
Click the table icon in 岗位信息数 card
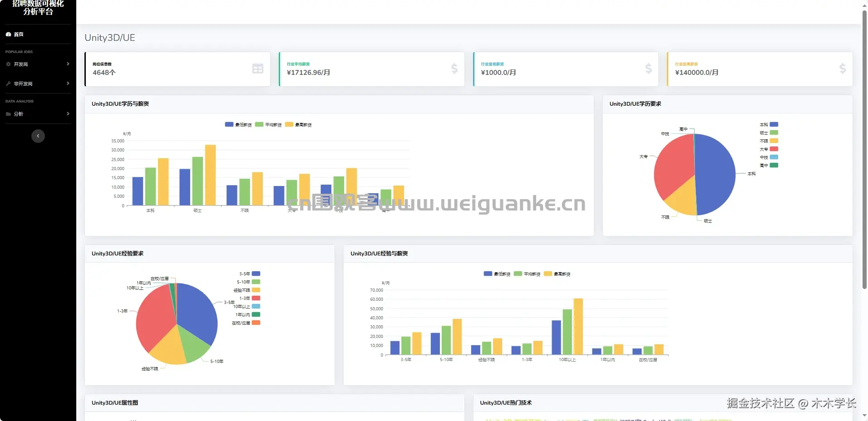pyautogui.click(x=258, y=69)
